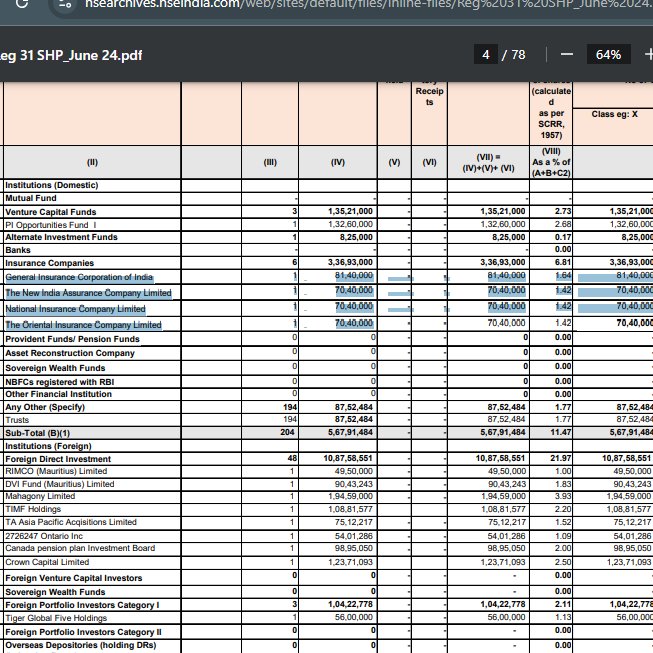Screen dimensions: 653x653
Task: Click the PDF zoom in plus button
Action: click(648, 55)
